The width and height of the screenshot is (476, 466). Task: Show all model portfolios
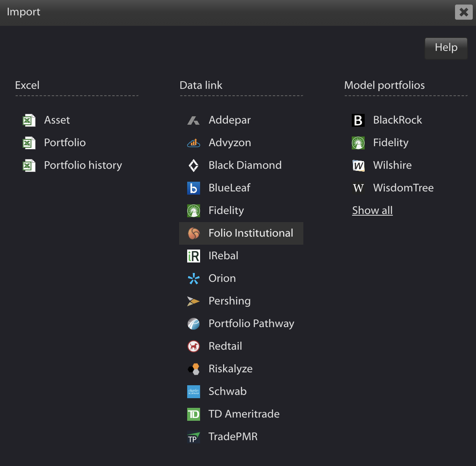click(x=372, y=210)
